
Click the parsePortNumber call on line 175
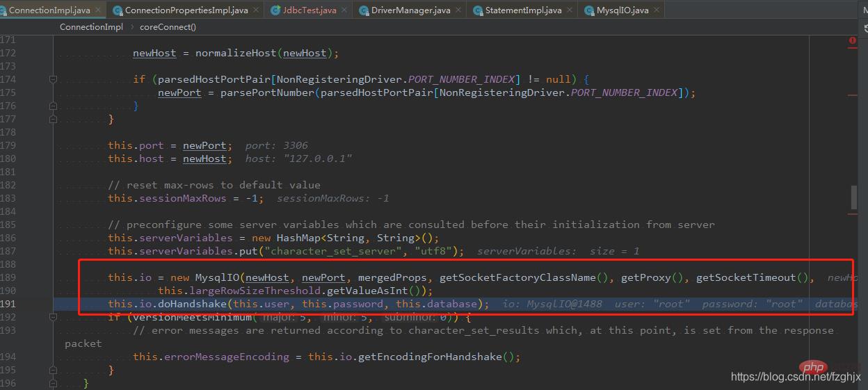264,92
